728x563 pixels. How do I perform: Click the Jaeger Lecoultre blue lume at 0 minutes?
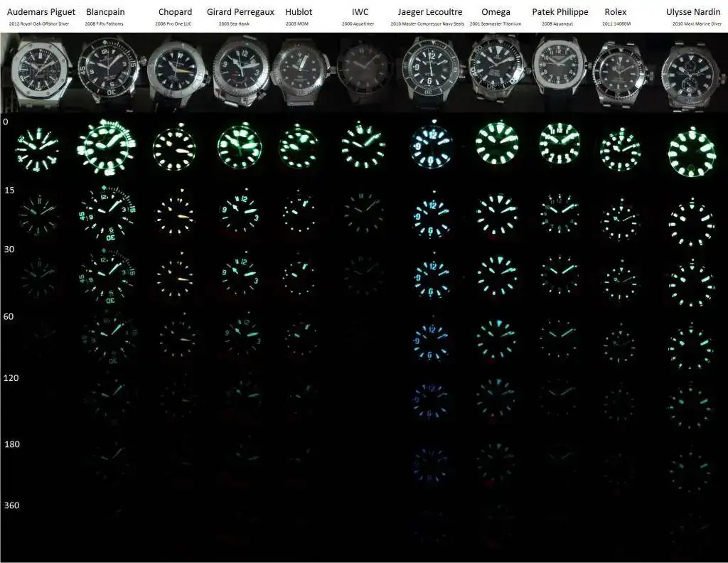pyautogui.click(x=431, y=147)
